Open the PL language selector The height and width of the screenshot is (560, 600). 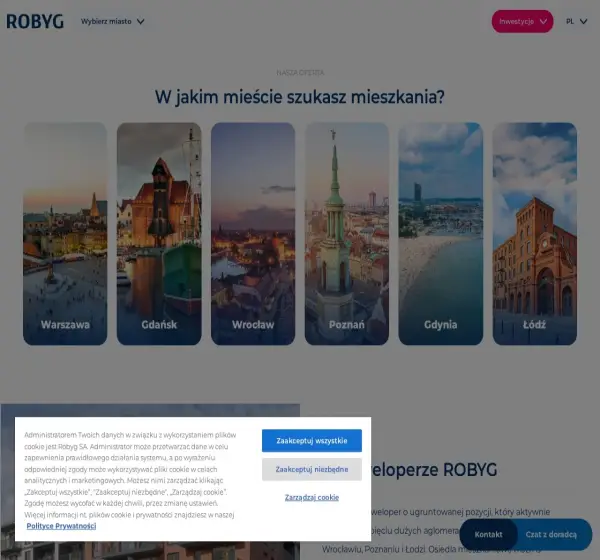576,21
